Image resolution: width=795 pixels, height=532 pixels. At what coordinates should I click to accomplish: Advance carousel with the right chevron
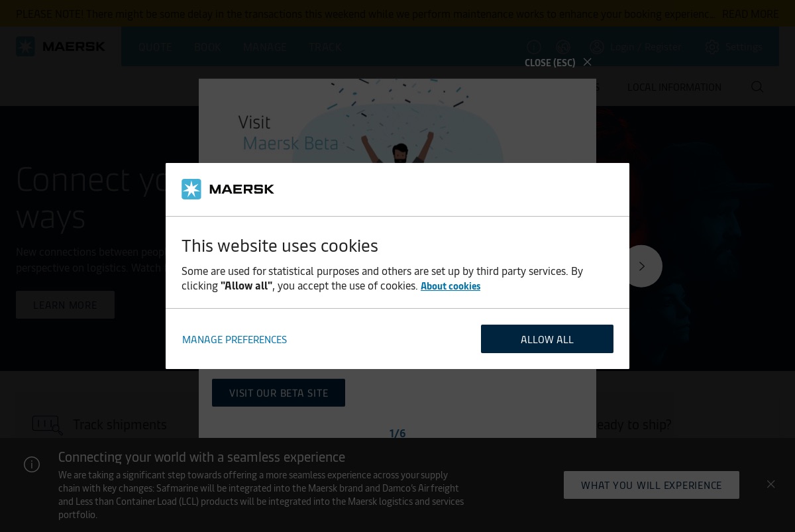click(641, 266)
